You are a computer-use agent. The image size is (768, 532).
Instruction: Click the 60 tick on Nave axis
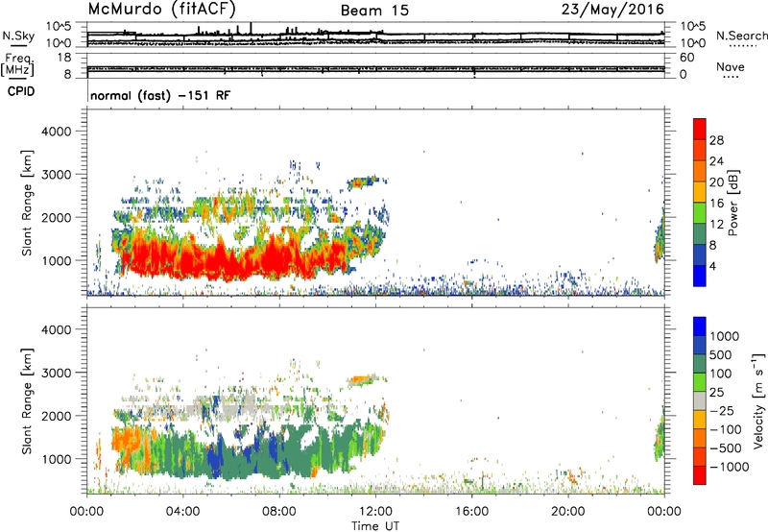tap(686, 58)
